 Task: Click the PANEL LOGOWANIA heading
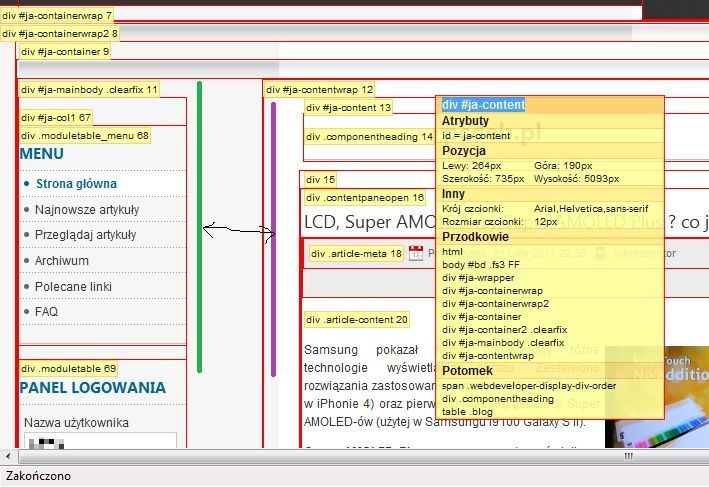click(x=93, y=388)
